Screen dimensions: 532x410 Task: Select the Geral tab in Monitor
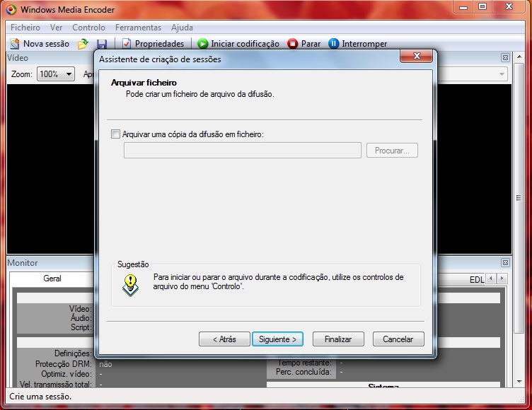(52, 279)
